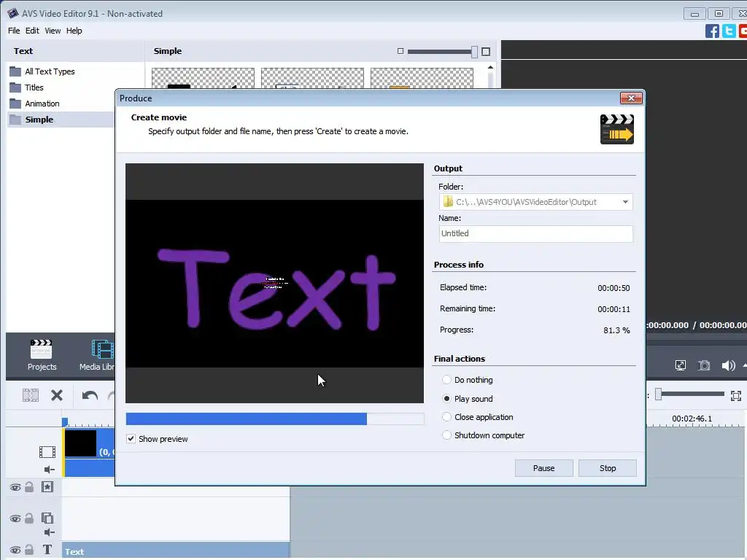Open the Edit menu
Screen dimensions: 747x560
tap(32, 31)
